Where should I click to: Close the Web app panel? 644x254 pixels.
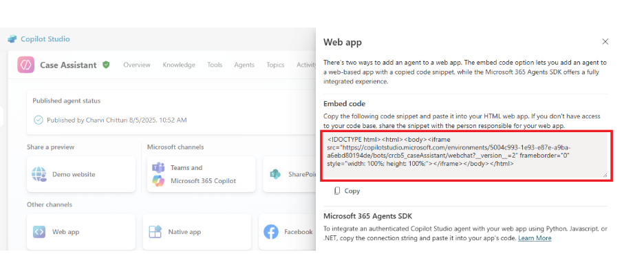tap(605, 41)
